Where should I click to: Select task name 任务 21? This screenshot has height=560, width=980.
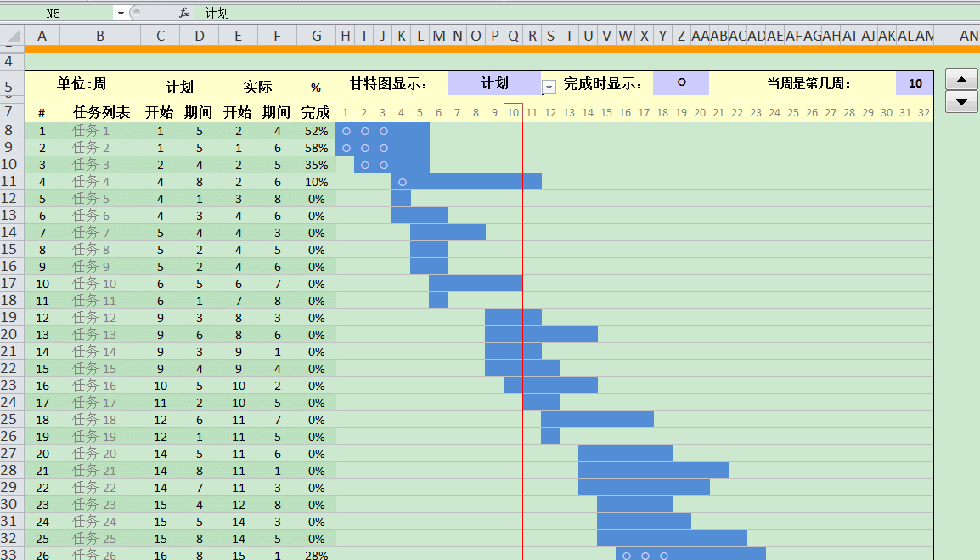94,471
